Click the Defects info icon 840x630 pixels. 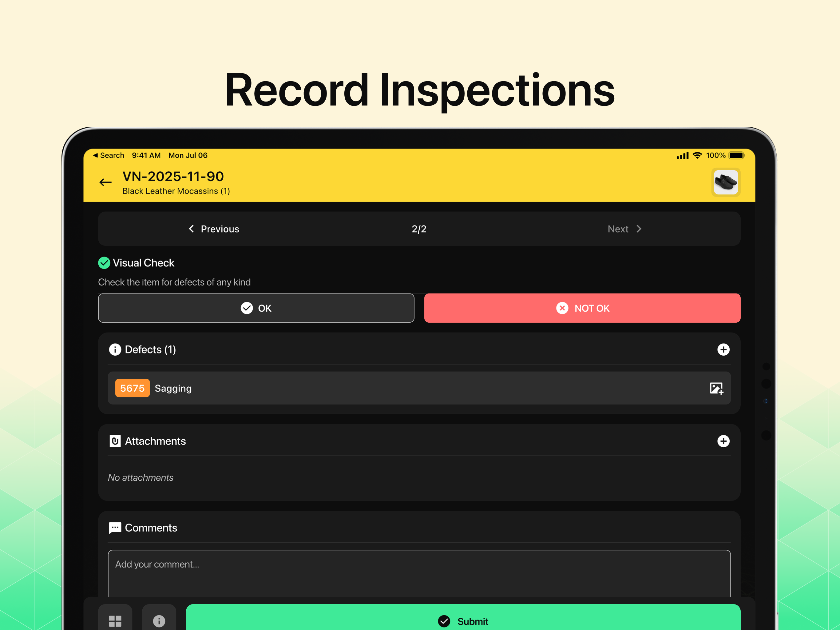(115, 349)
